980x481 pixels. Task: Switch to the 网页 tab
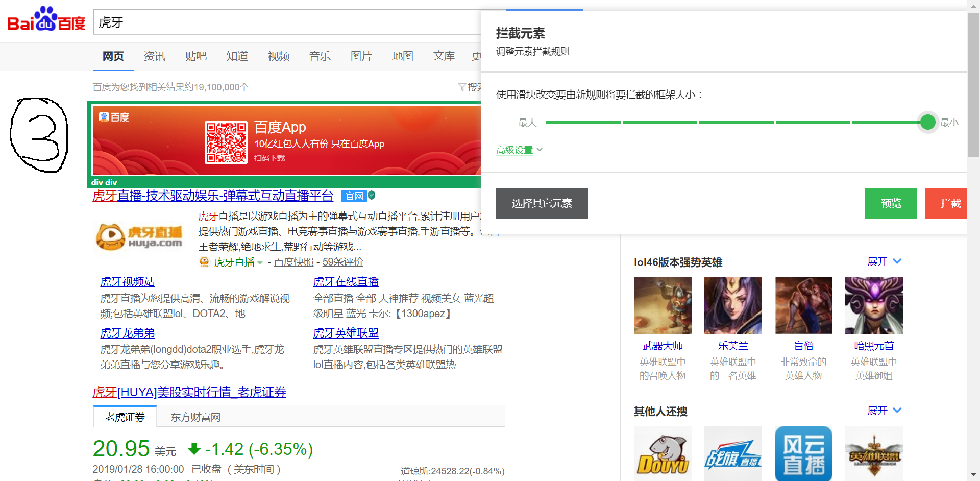pos(113,56)
